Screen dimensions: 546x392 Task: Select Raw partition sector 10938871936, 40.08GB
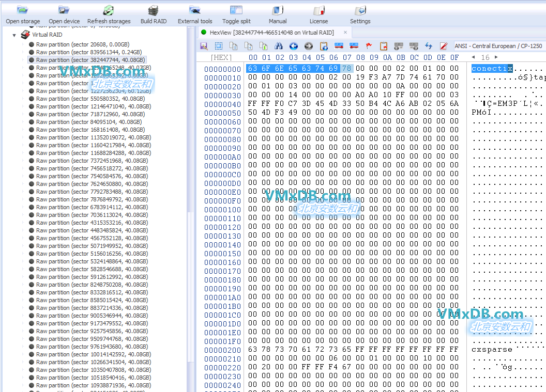pos(94,385)
